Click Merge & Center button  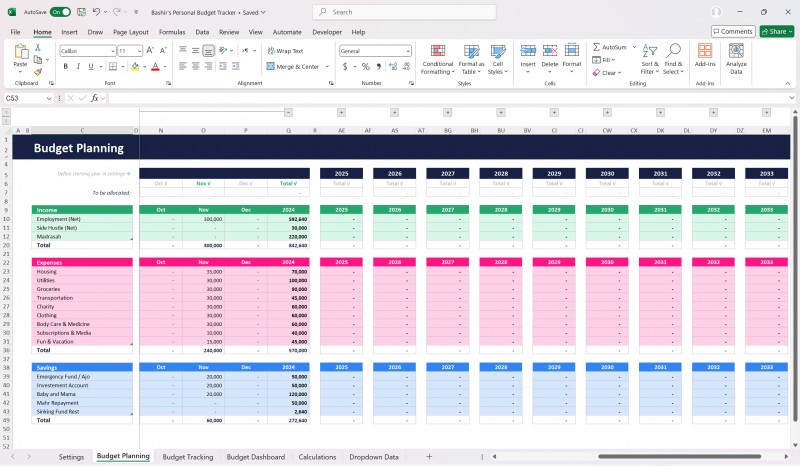pos(292,66)
